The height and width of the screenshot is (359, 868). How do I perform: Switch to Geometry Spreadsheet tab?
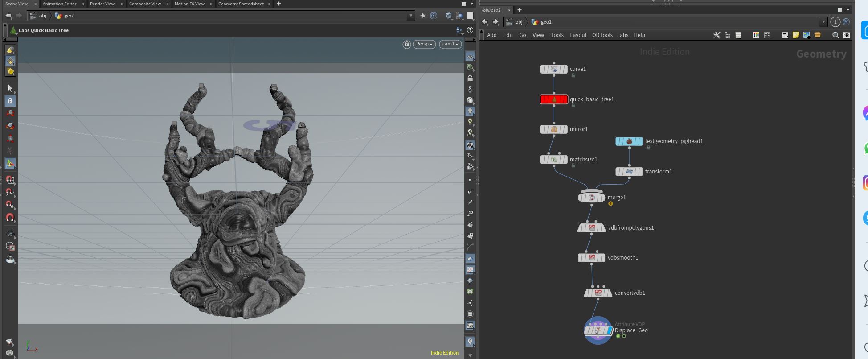241,4
